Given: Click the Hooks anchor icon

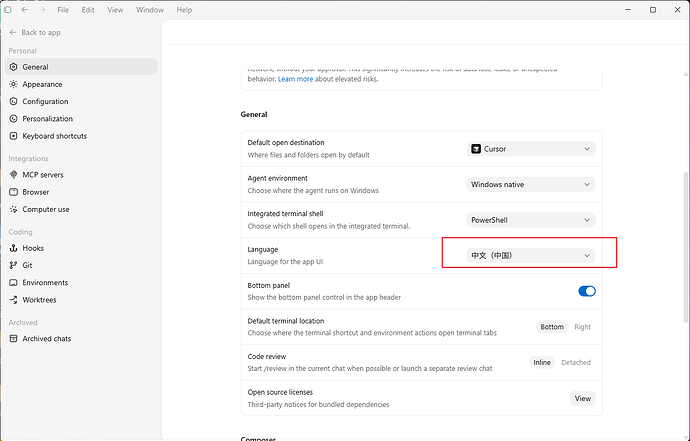Looking at the screenshot, I should coord(14,248).
